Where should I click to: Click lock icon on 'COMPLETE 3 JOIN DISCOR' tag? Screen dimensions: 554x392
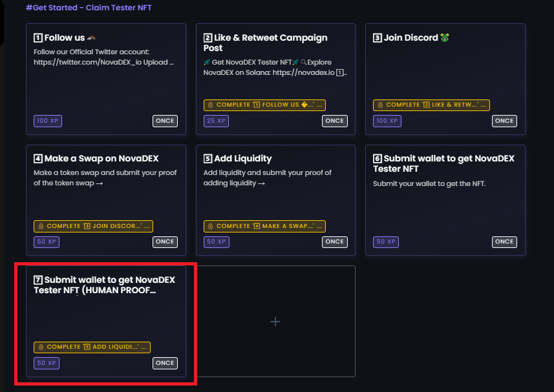41,226
